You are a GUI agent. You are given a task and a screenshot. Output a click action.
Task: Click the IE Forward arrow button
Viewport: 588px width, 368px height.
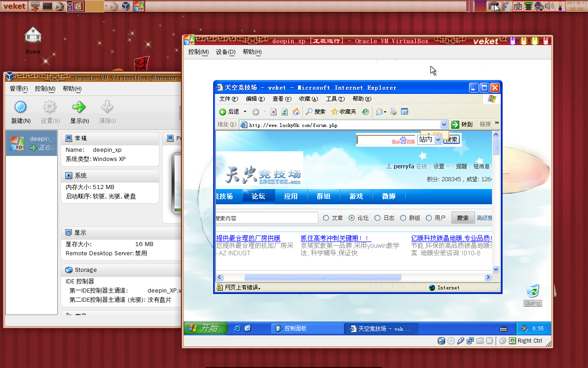(256, 112)
